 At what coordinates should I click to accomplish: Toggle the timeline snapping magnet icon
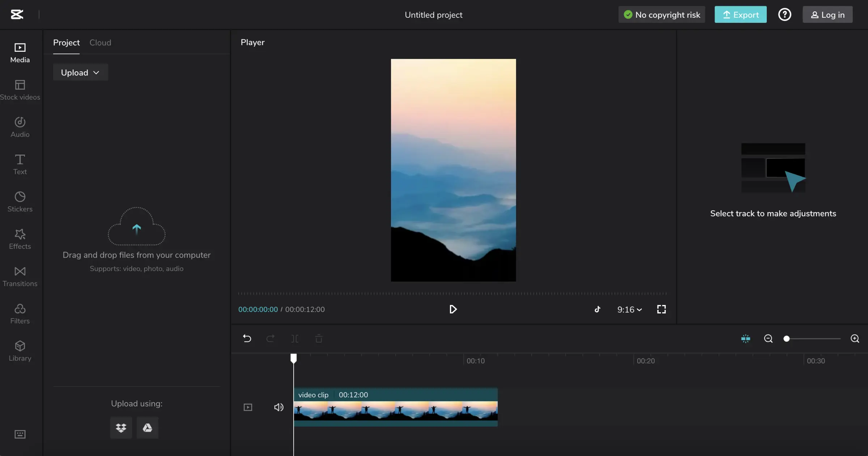click(745, 338)
